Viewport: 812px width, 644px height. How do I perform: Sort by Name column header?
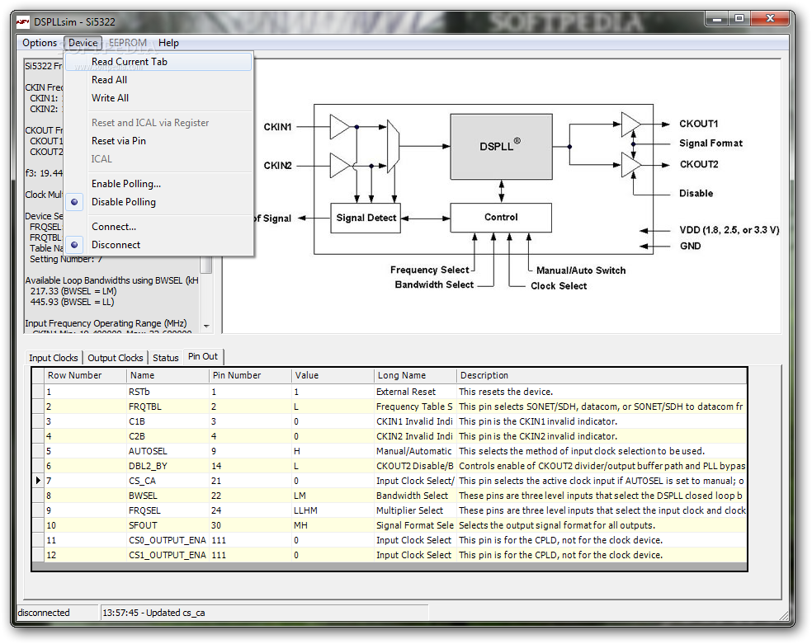pyautogui.click(x=168, y=375)
